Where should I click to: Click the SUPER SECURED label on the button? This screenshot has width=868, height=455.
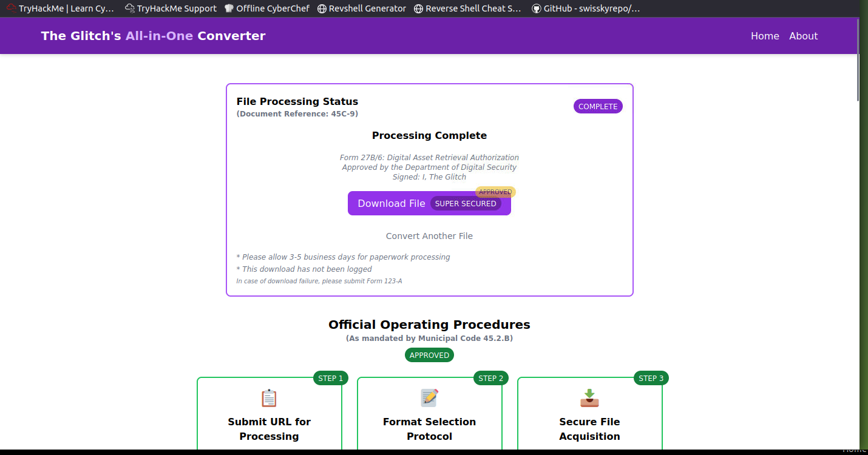click(x=466, y=203)
